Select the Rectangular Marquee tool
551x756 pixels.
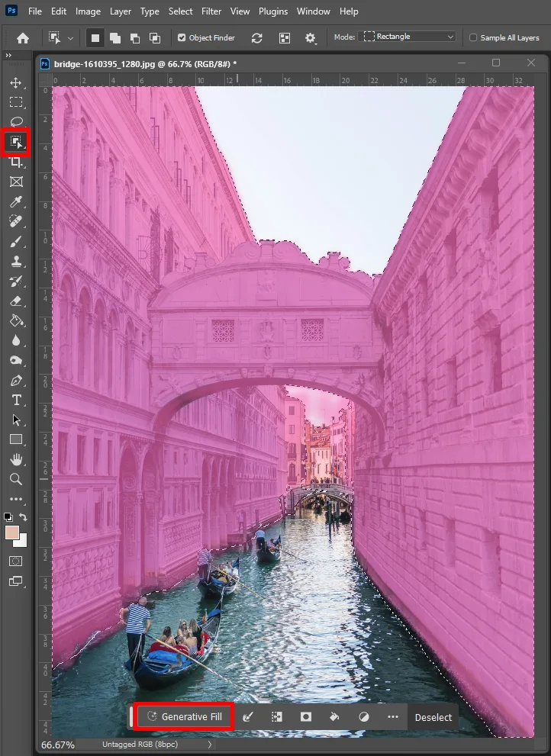[x=16, y=102]
